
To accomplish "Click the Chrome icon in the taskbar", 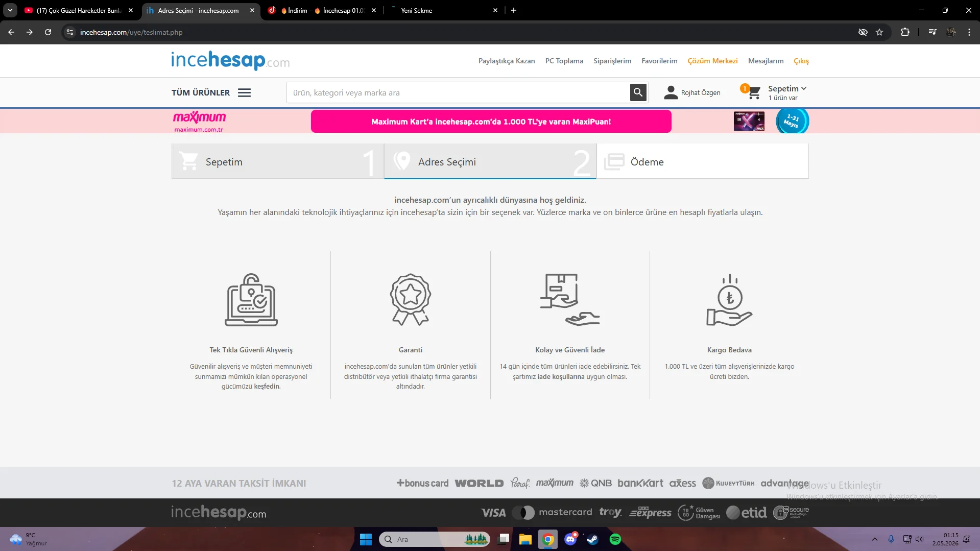I will click(x=548, y=539).
